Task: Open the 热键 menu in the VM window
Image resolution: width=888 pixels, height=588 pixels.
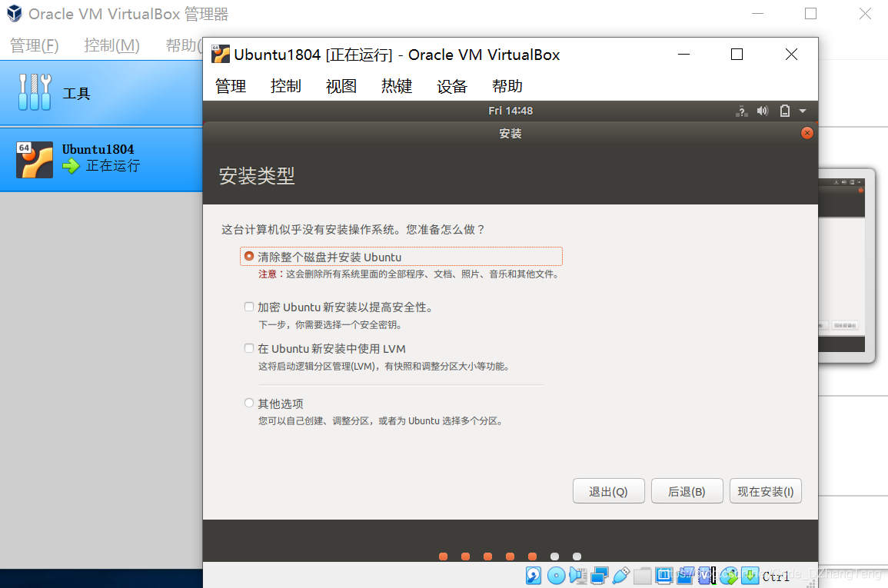Action: [x=397, y=86]
